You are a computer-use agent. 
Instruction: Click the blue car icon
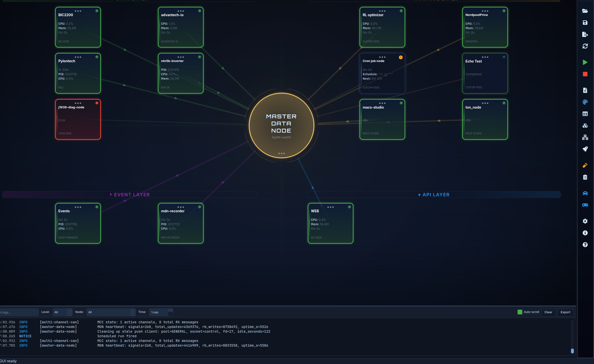[585, 193]
